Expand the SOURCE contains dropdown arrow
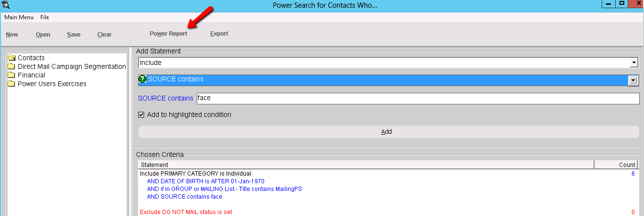This screenshot has width=644, height=216. pos(633,80)
